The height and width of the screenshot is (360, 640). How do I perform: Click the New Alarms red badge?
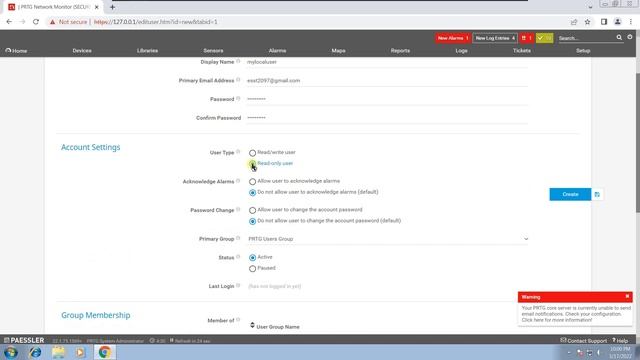click(x=453, y=38)
